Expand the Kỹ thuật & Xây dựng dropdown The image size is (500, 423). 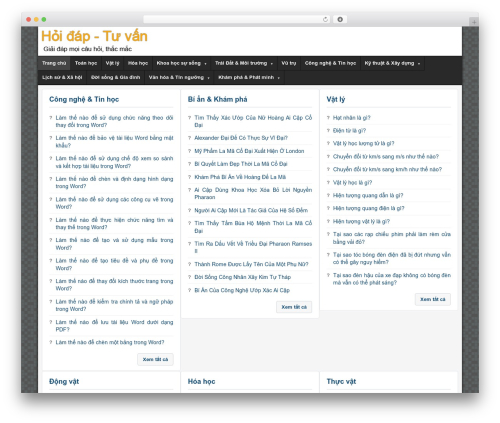[392, 63]
